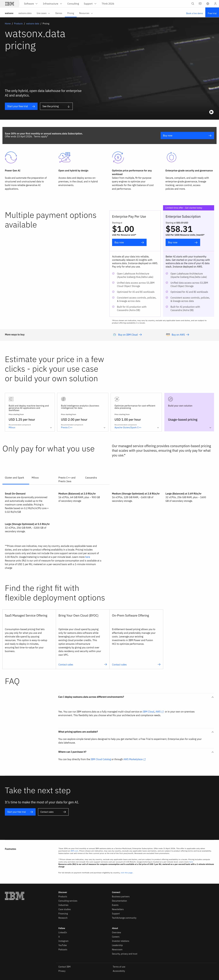
Task: Select the Cassandra pricing tab
Action: coord(91,477)
